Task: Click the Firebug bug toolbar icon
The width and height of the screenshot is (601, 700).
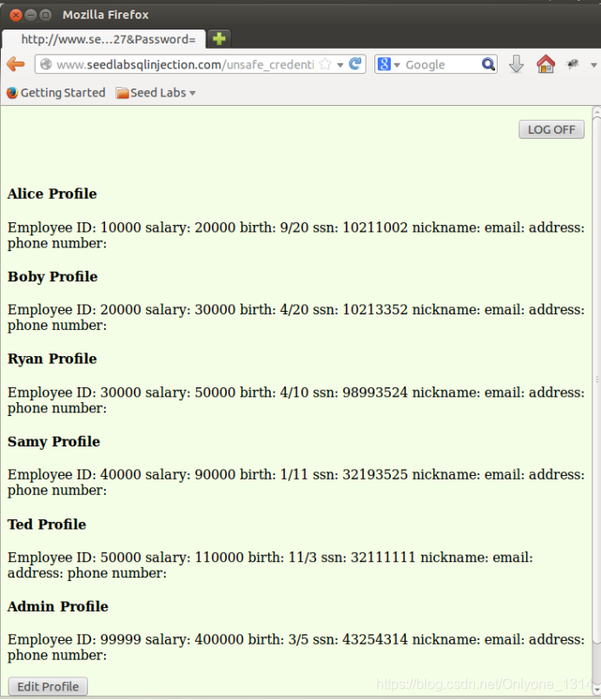Action: click(572, 64)
